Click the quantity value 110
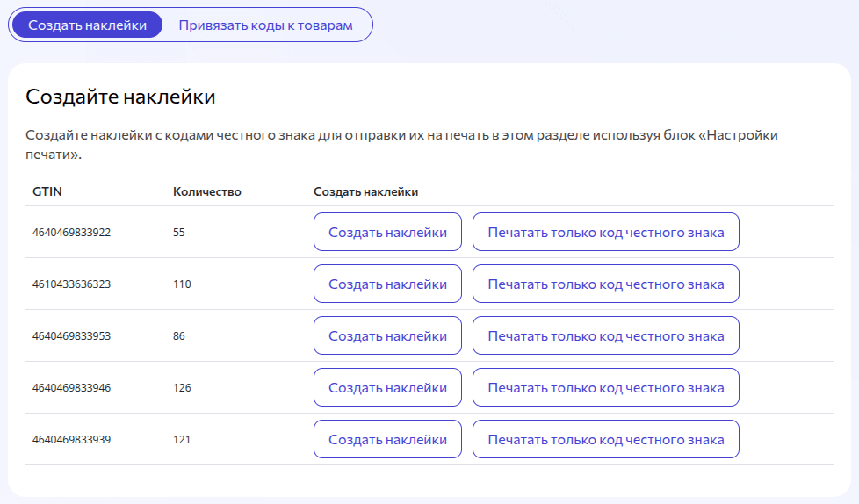The width and height of the screenshot is (859, 504). (x=182, y=284)
